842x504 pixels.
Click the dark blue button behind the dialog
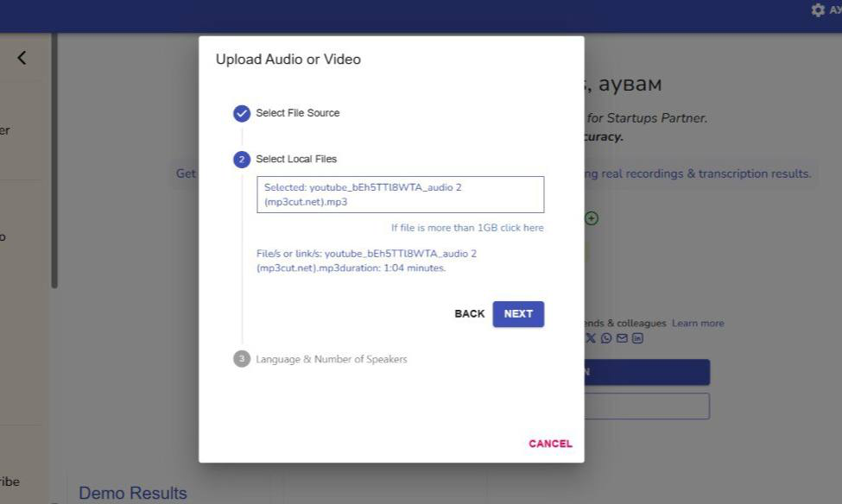point(647,372)
